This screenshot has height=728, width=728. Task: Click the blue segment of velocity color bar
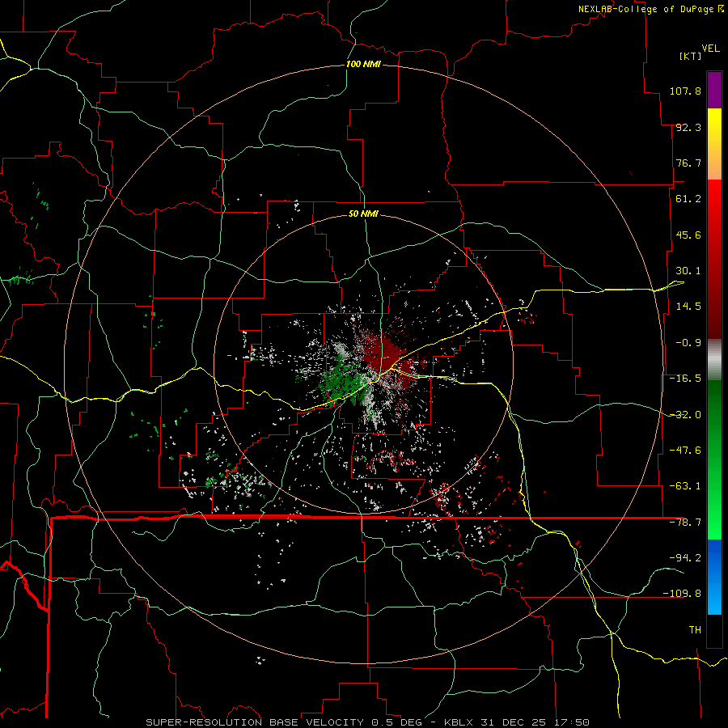pyautogui.click(x=714, y=577)
